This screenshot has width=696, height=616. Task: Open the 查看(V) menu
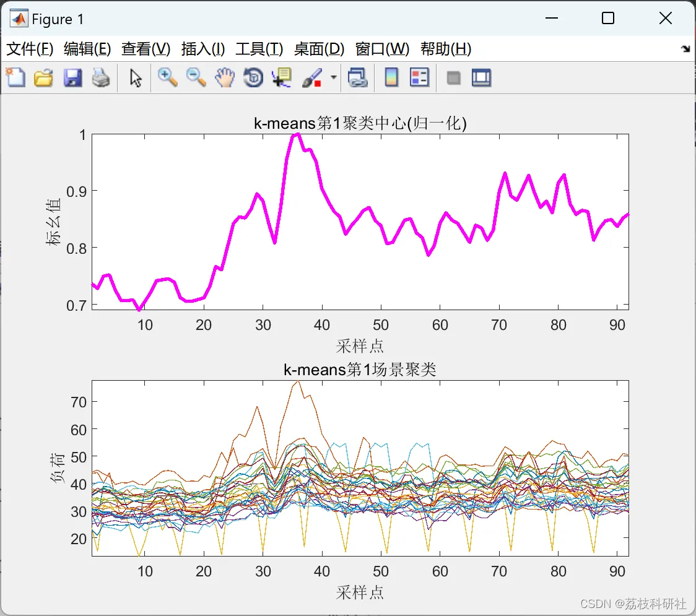click(146, 49)
